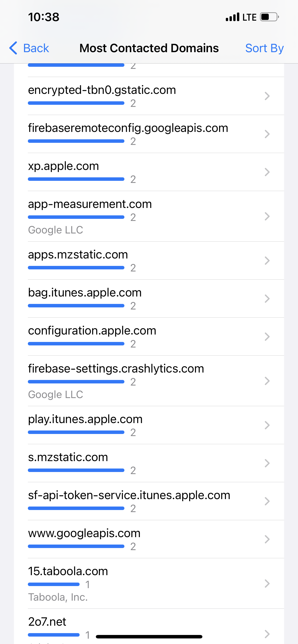The width and height of the screenshot is (298, 644).
Task: Tap the www.googleapis.com disclosure arrow
Action: [267, 539]
